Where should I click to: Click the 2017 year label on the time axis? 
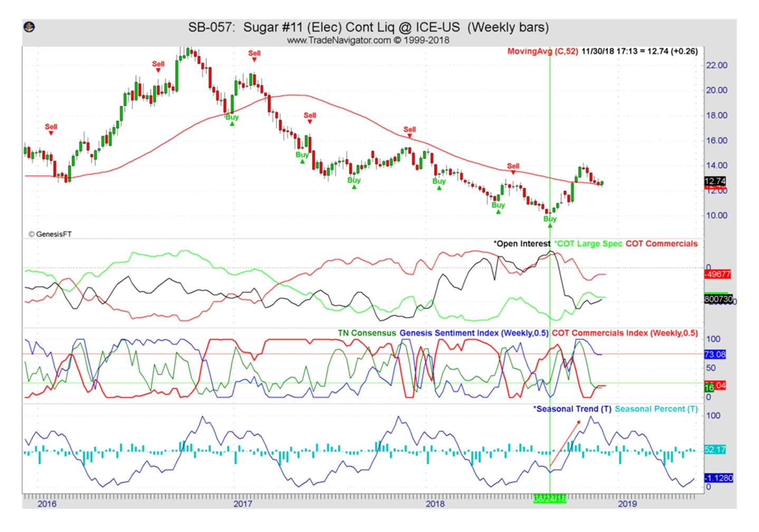(x=243, y=504)
